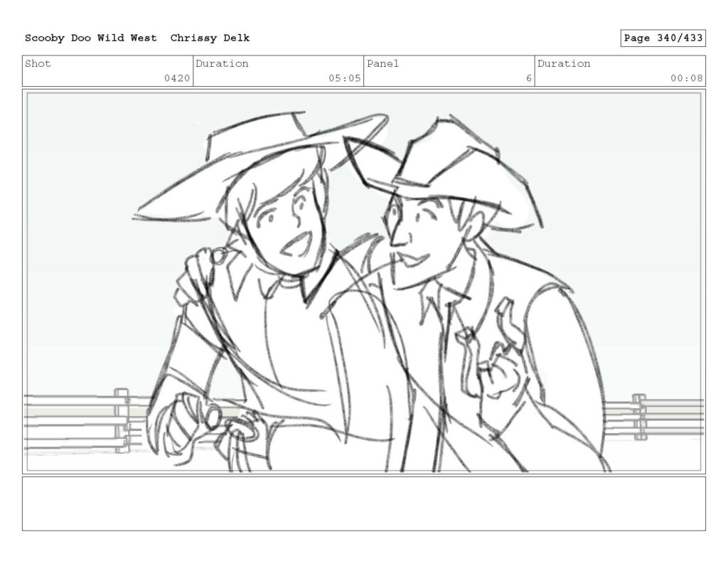Viewport: 728px width, 564px height.
Task: Click the shot duration value '05:05'
Action: tap(345, 78)
